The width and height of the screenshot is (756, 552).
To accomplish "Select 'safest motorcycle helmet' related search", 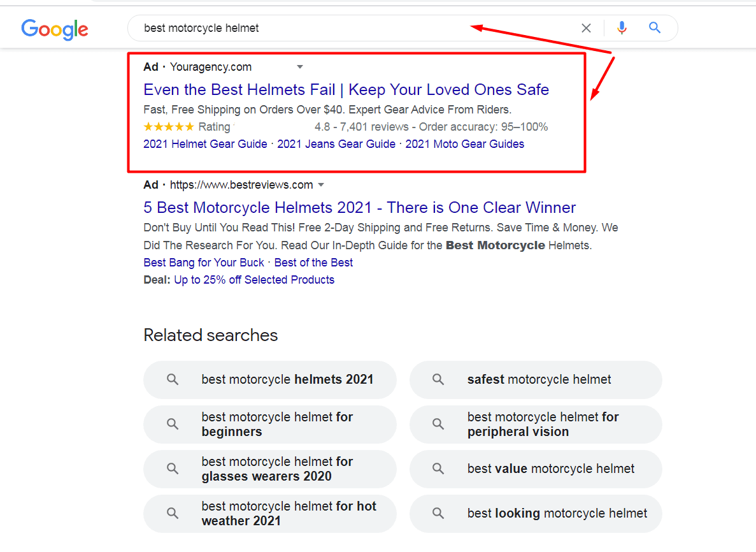I will click(536, 380).
